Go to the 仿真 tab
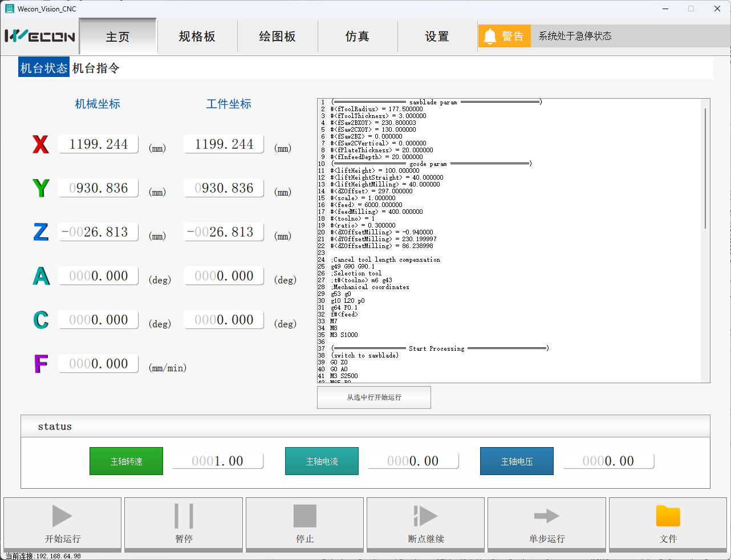This screenshot has width=731, height=560. pyautogui.click(x=358, y=36)
